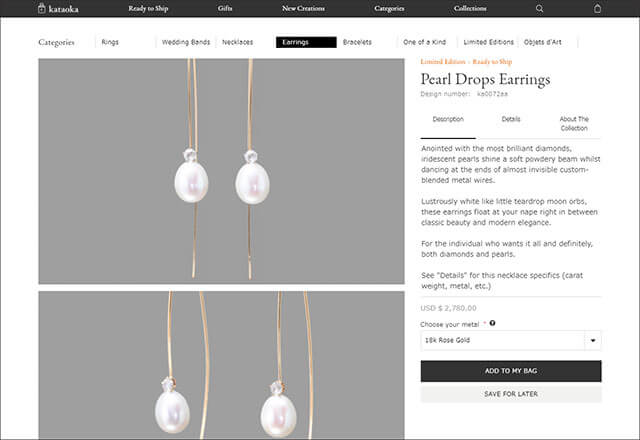Open the search magnifier icon
640x440 pixels.
(x=540, y=9)
